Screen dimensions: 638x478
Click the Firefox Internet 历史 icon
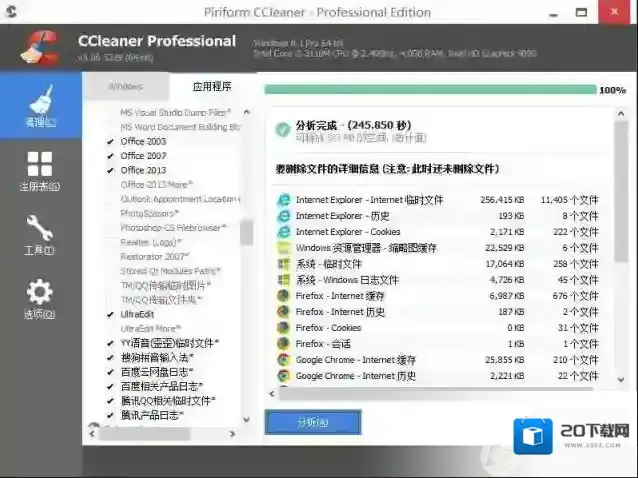[284, 312]
